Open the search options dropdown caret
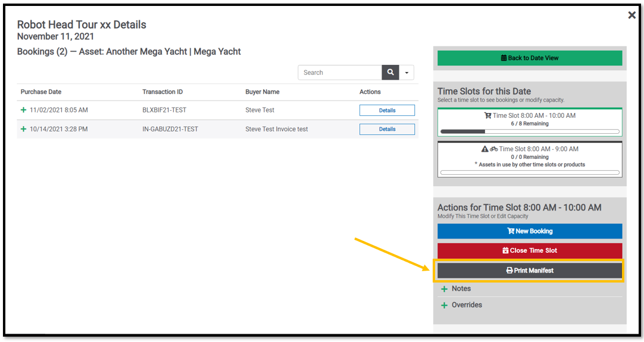This screenshot has width=644, height=342. coord(407,73)
